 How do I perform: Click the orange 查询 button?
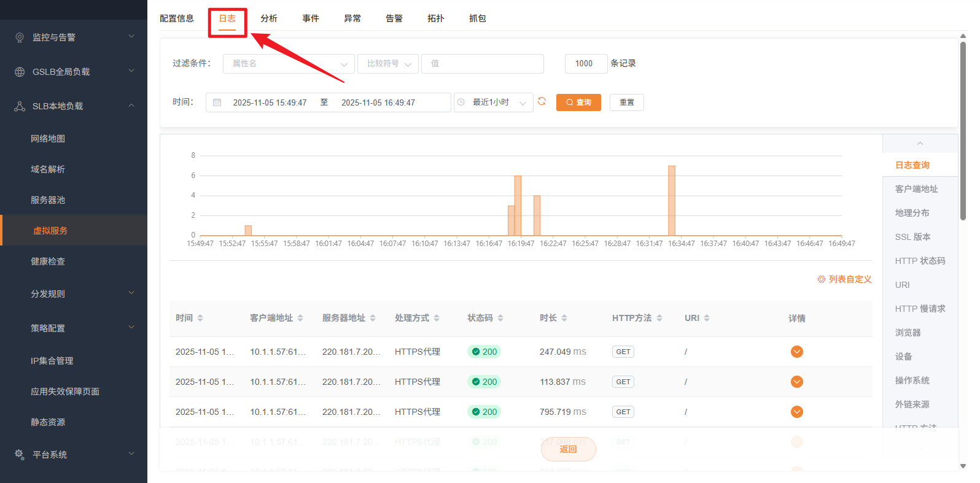pyautogui.click(x=578, y=102)
